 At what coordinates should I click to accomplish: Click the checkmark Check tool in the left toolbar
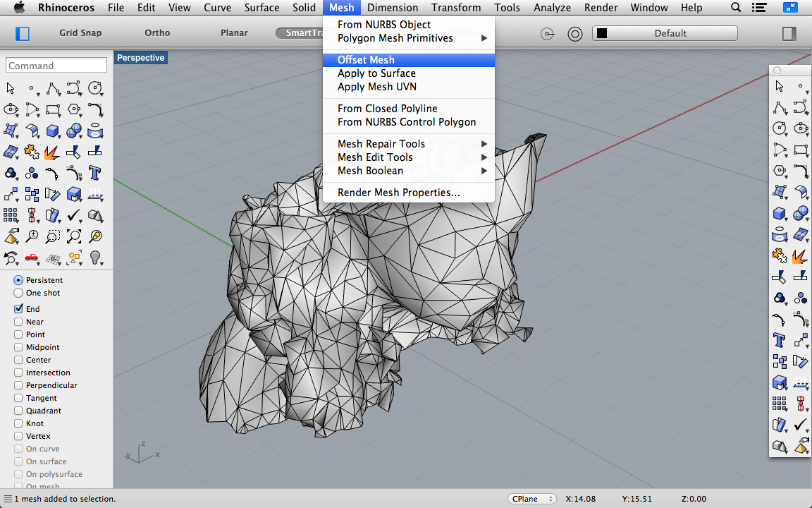74,215
